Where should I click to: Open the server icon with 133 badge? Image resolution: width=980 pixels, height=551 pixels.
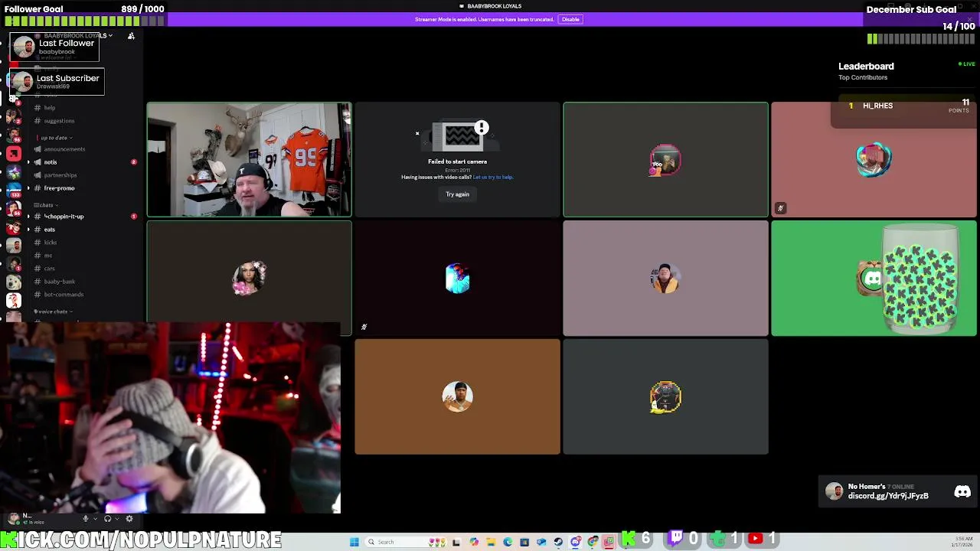click(x=13, y=191)
